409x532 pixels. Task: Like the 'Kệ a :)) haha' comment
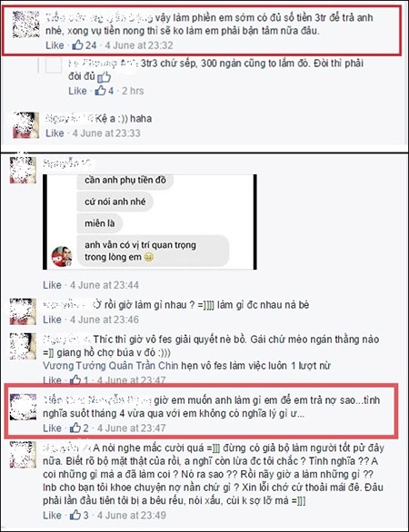(55, 133)
